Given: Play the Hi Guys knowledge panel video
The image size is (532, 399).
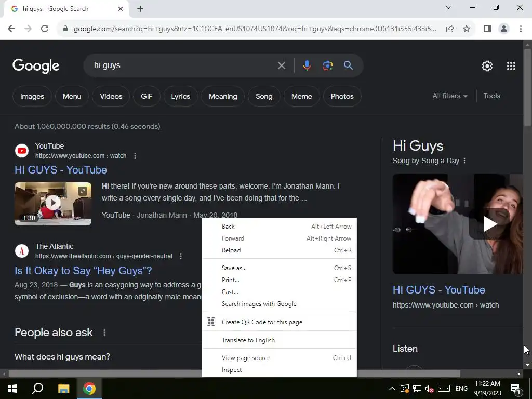Looking at the screenshot, I should (x=490, y=224).
